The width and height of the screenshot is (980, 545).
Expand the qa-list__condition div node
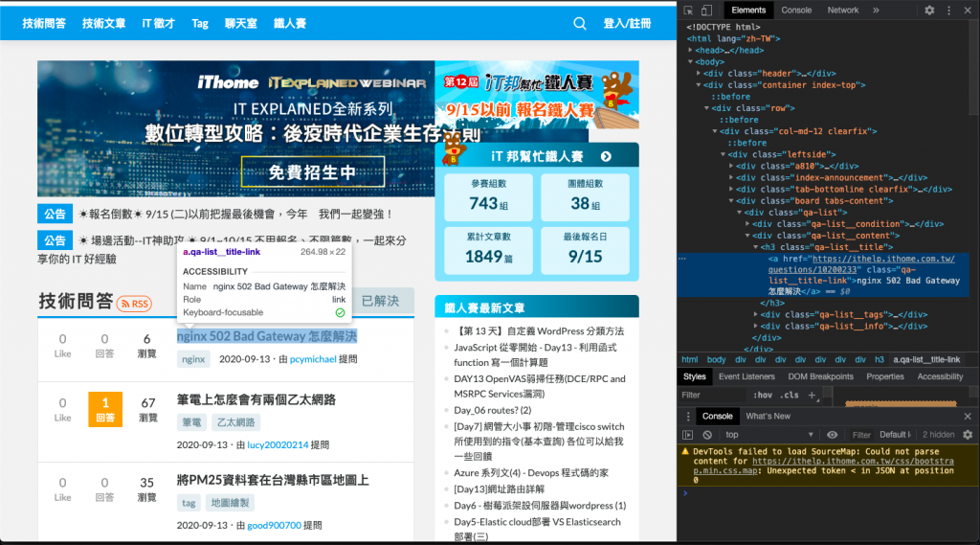[747, 224]
